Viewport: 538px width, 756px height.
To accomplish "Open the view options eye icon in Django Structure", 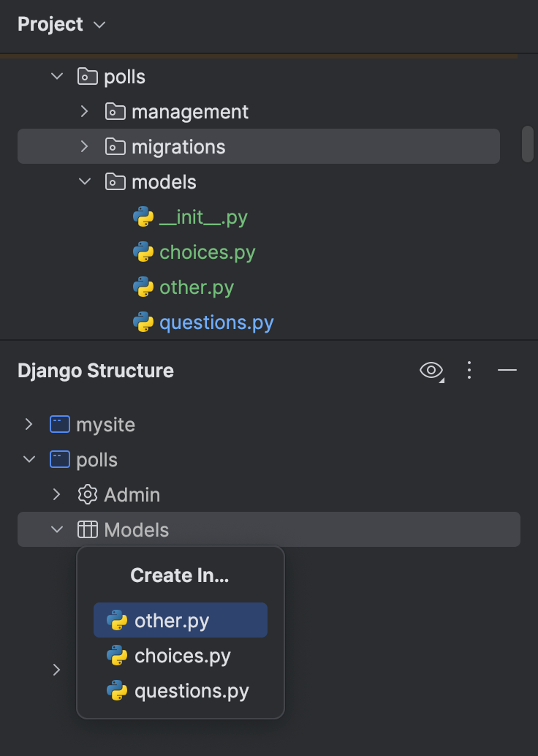I will pos(431,371).
